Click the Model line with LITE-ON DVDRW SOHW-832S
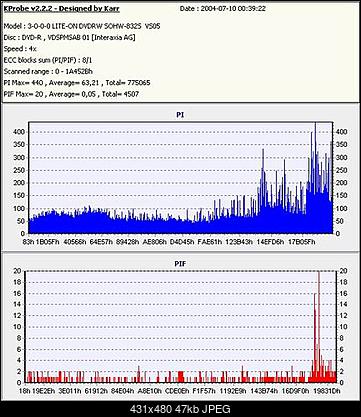 tap(82, 26)
